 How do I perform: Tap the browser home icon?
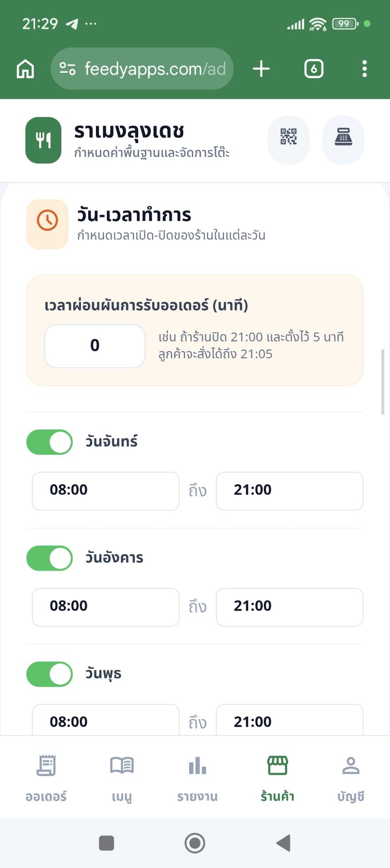25,69
